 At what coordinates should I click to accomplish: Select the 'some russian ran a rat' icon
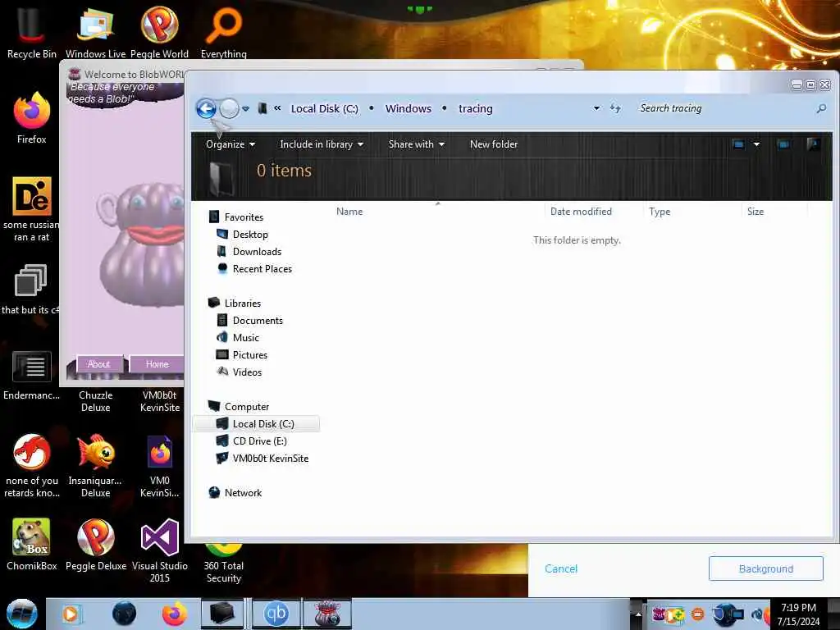[x=32, y=209]
